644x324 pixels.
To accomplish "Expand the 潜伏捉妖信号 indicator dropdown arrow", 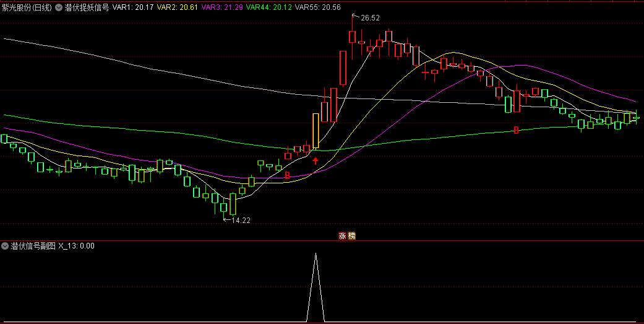I will [59, 7].
